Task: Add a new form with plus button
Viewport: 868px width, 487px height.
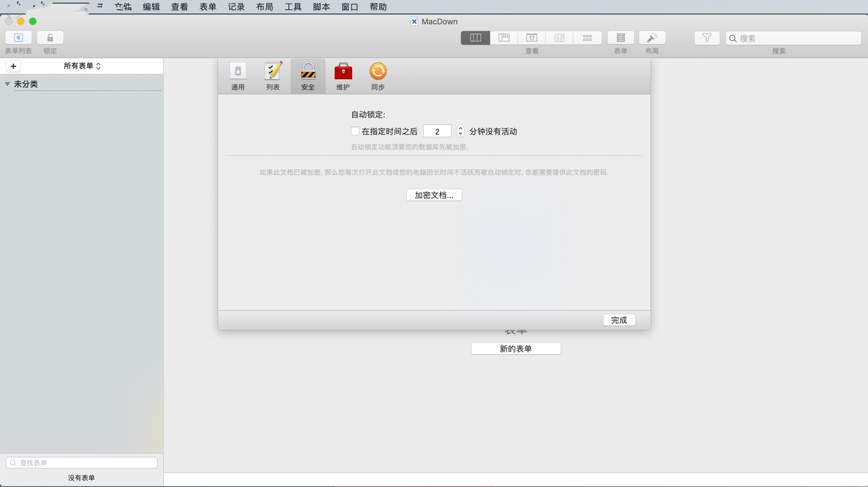Action: click(13, 66)
